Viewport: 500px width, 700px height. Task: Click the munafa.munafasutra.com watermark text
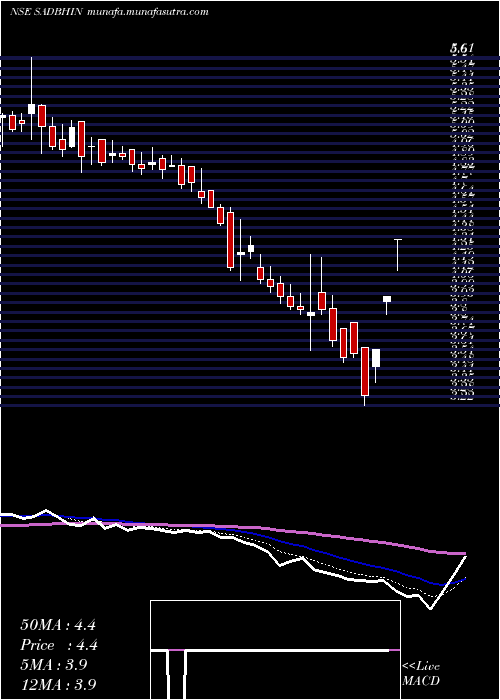pyautogui.click(x=146, y=12)
